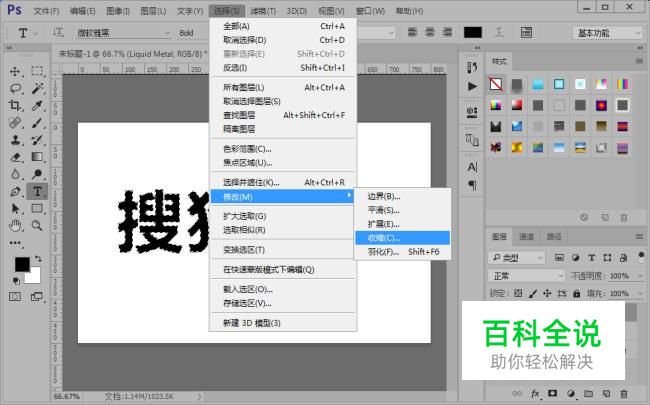This screenshot has width=650, height=405.
Task: Choose 收缩(C)... in the submenu
Action: tap(403, 238)
